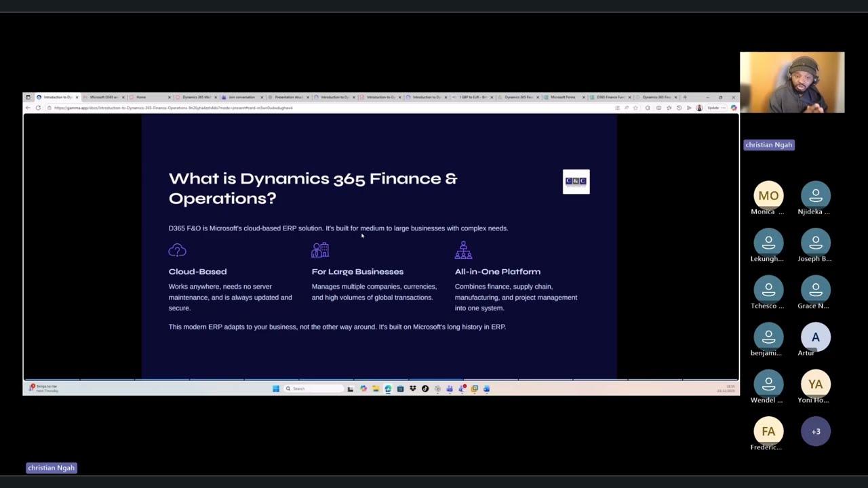Select participant Yoni Ho's YA avatar
This screenshot has width=868, height=488.
coord(816,384)
